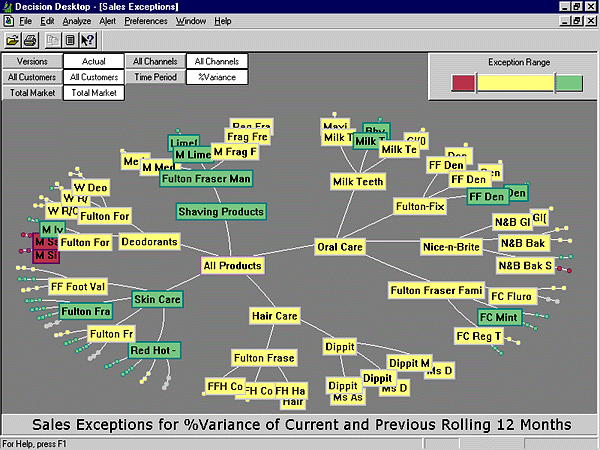The image size is (600, 450).
Task: Select the Fulton Fr yellow node
Action: [x=112, y=334]
